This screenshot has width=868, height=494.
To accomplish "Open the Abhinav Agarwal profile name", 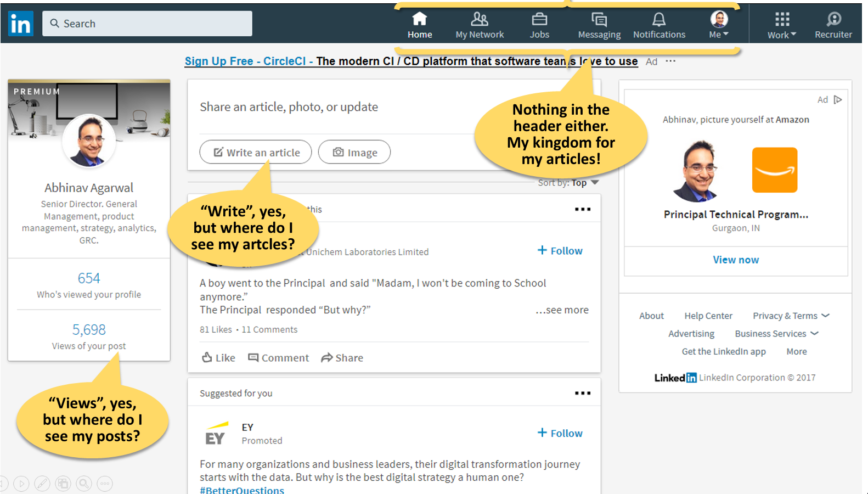I will pos(89,188).
